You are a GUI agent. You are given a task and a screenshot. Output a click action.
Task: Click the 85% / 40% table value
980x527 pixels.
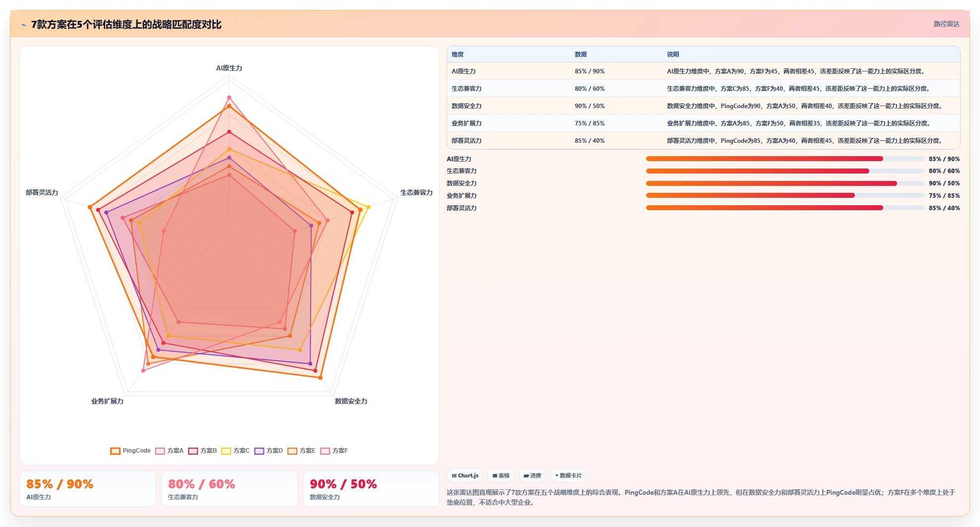coord(589,141)
